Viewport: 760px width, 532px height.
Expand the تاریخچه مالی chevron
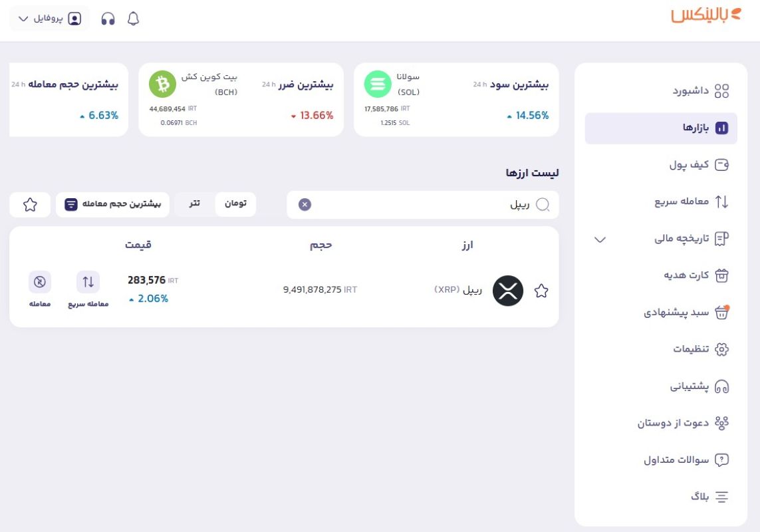tap(600, 239)
